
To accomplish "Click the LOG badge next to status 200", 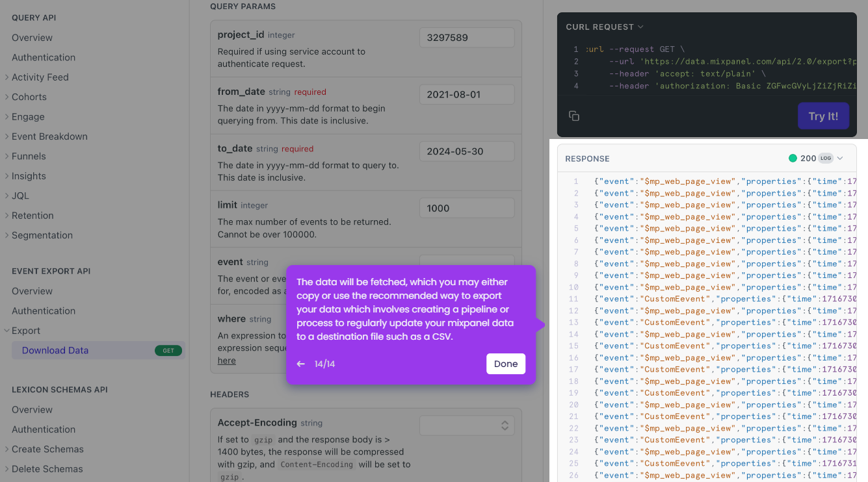I will tap(825, 158).
